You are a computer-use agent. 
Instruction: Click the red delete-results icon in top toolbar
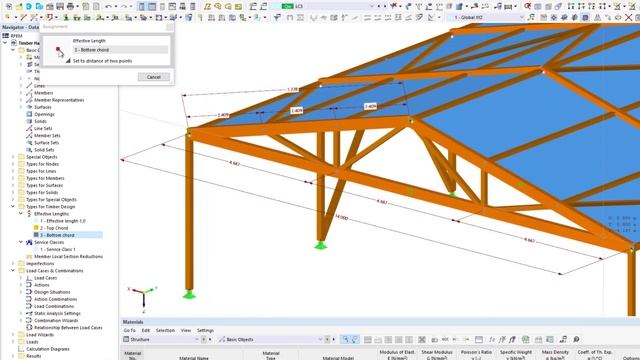pos(528,7)
